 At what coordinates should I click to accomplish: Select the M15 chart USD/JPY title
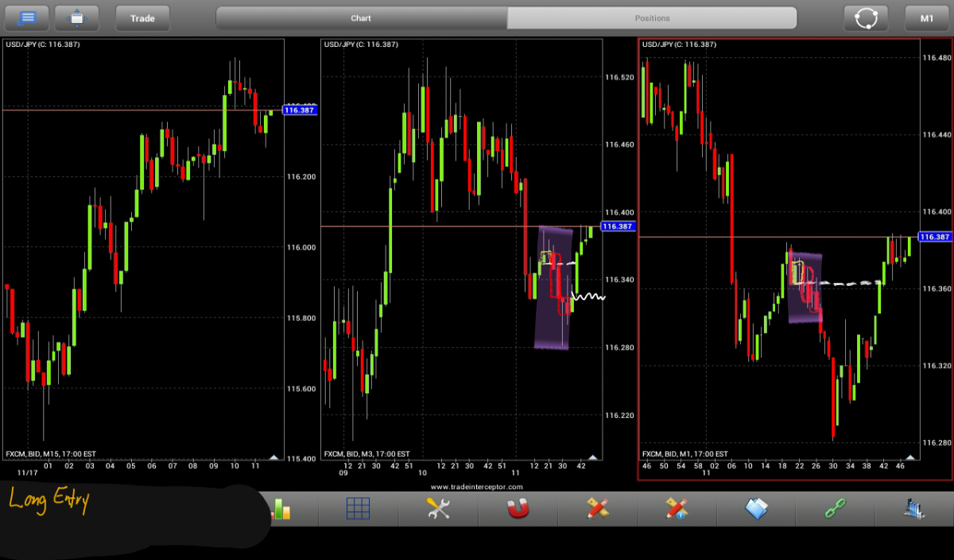pos(43,44)
